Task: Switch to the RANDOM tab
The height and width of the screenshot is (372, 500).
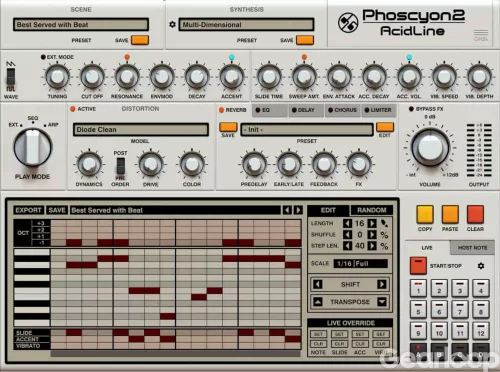Action: point(372,210)
